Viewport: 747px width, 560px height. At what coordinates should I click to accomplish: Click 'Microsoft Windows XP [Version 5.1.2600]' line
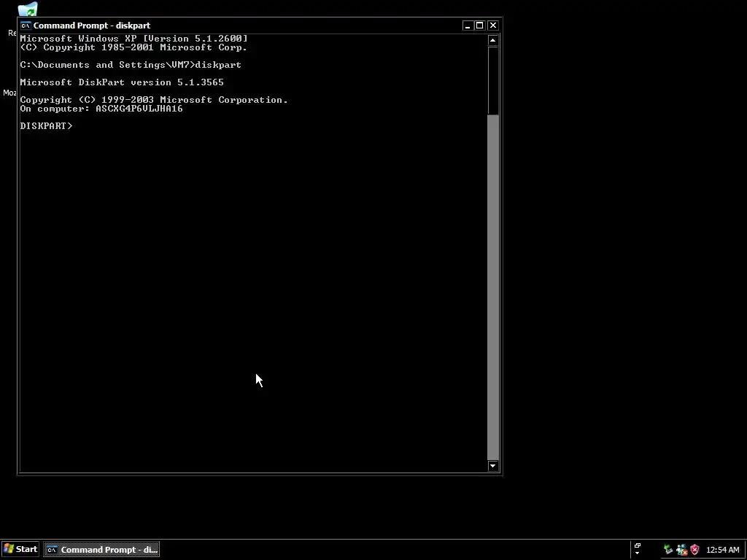(x=134, y=39)
